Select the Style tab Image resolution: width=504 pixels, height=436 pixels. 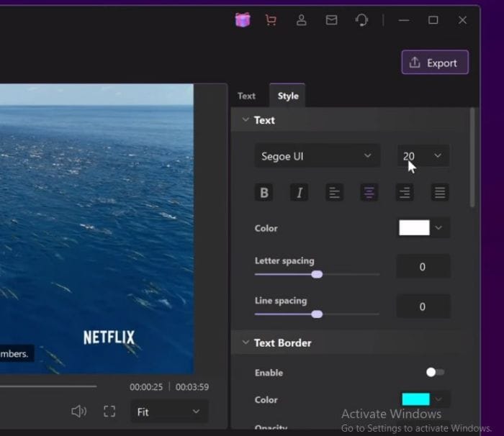pos(288,96)
